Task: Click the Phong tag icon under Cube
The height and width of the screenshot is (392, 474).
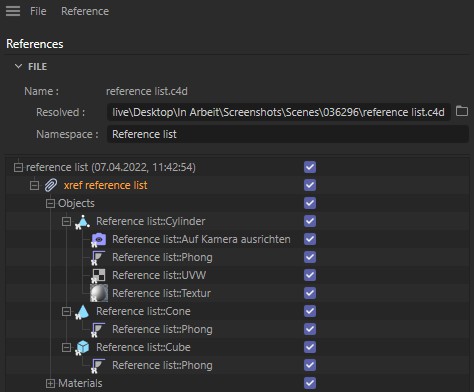Action: tap(98, 366)
